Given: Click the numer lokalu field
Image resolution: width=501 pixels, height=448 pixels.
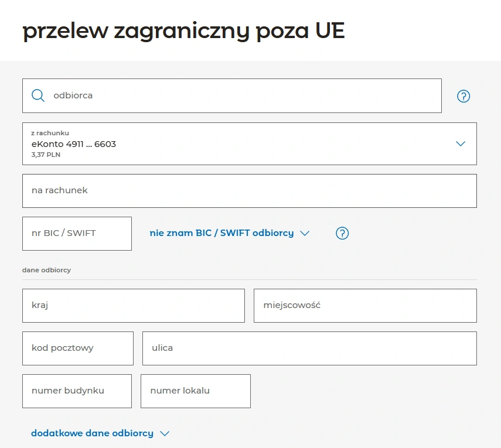Looking at the screenshot, I should 196,391.
